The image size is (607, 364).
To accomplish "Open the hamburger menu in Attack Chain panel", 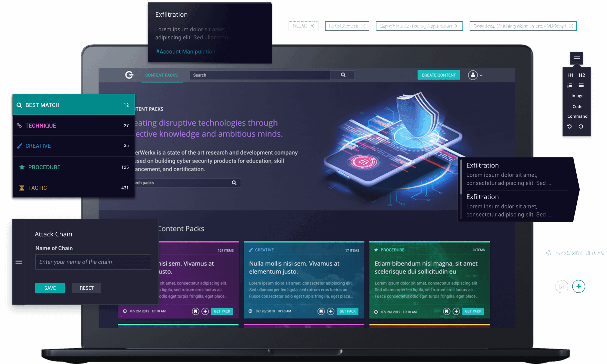I will (19, 262).
